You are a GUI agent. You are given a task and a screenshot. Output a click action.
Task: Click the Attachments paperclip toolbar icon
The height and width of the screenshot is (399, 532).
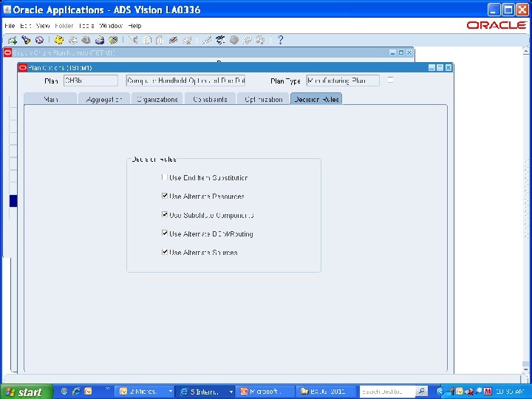[x=247, y=40]
